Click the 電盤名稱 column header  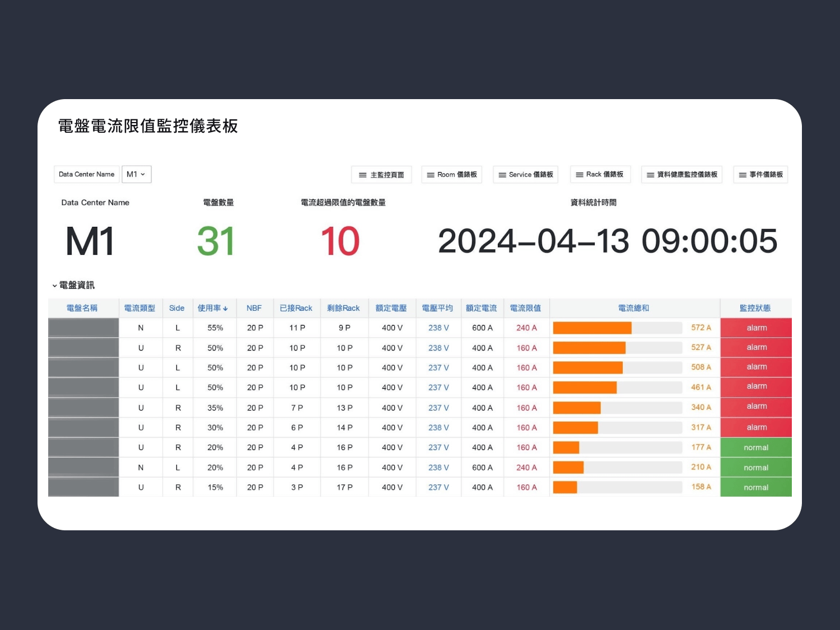point(82,308)
